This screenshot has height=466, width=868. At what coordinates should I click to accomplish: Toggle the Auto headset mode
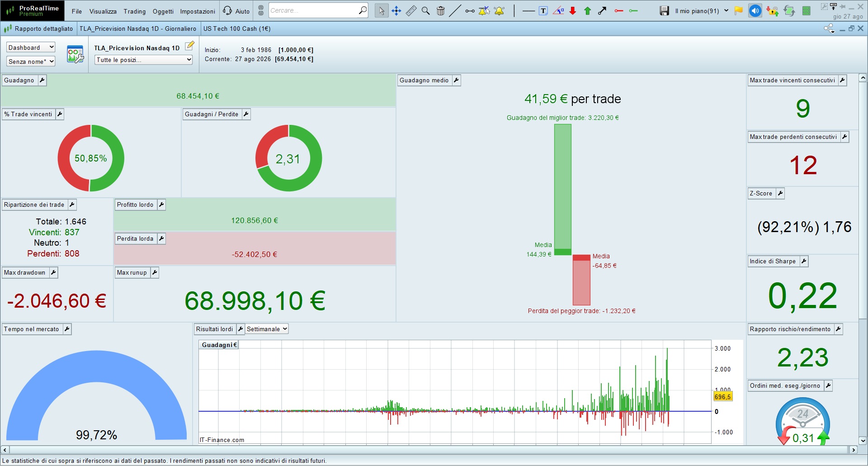[236, 11]
